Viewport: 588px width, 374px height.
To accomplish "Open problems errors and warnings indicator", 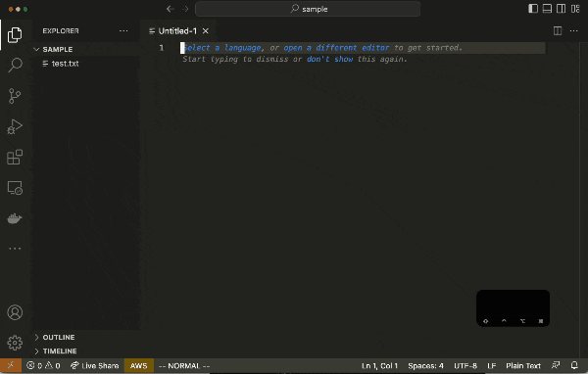I will 43,365.
